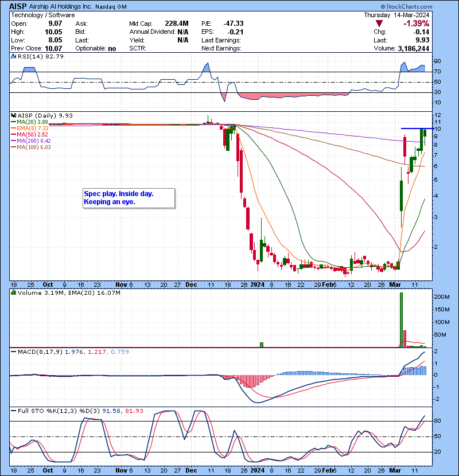Click the Airship AI Holdings Inc. company name
This screenshot has width=459, height=476.
click(61, 6)
